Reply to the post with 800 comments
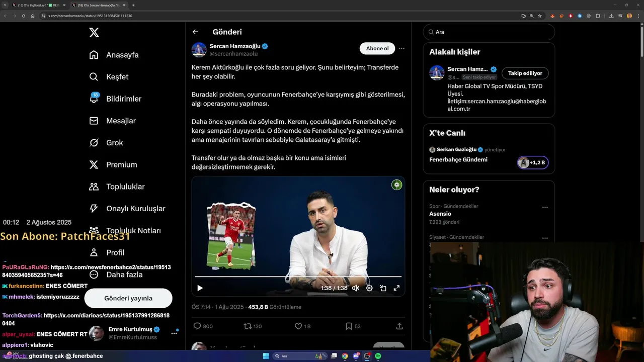644x362 pixels. (x=203, y=326)
